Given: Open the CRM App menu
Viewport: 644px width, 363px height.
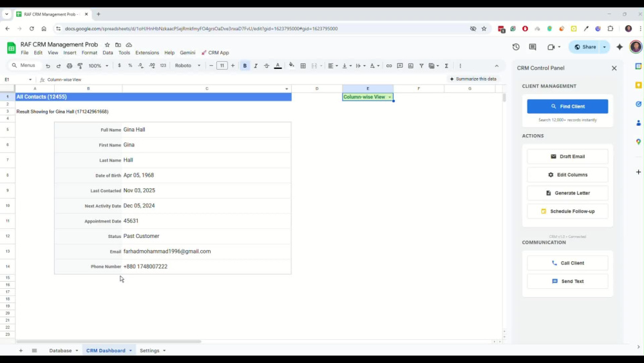Looking at the screenshot, I should pyautogui.click(x=215, y=53).
